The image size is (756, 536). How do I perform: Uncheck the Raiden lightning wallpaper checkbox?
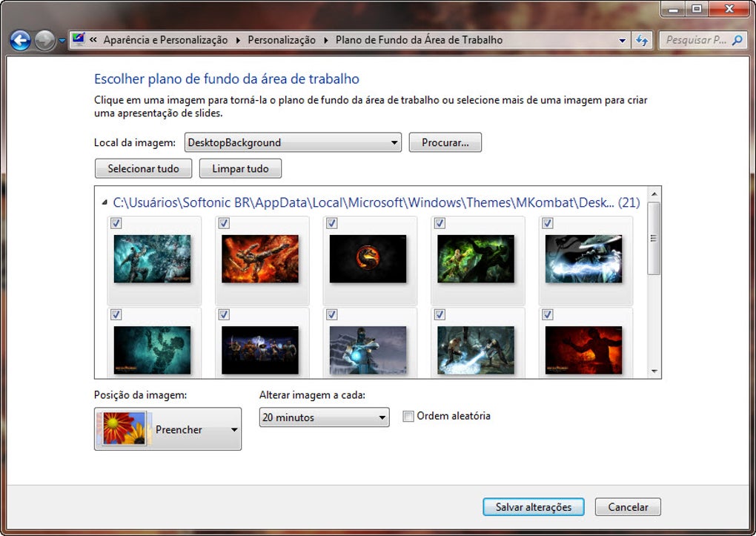tap(547, 223)
